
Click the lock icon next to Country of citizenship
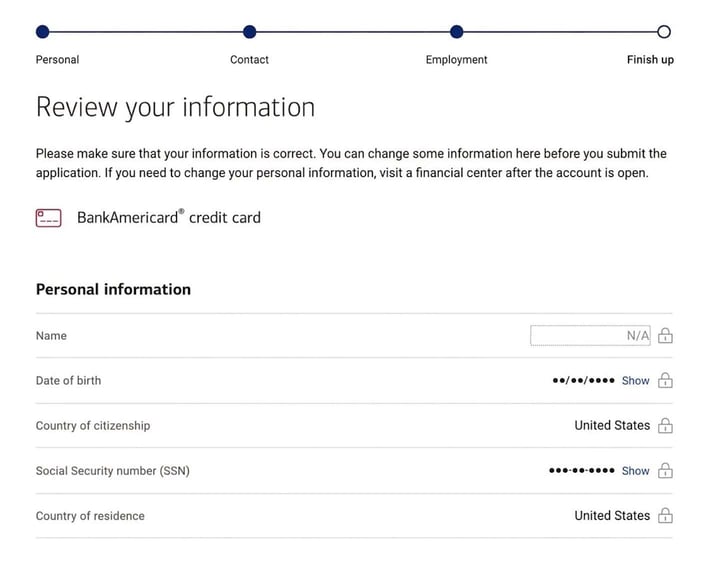pos(665,425)
